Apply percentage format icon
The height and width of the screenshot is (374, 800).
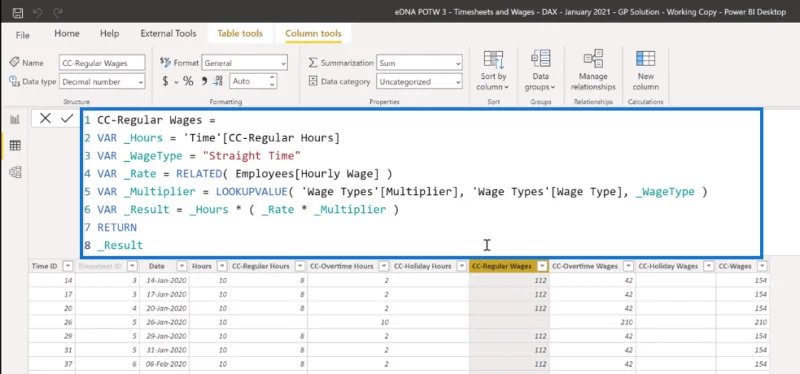pyautogui.click(x=188, y=81)
